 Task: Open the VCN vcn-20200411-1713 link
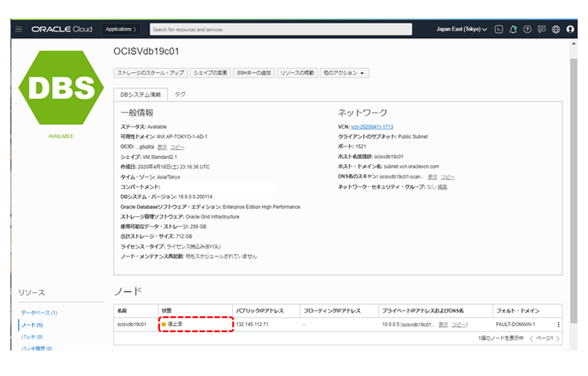372,127
